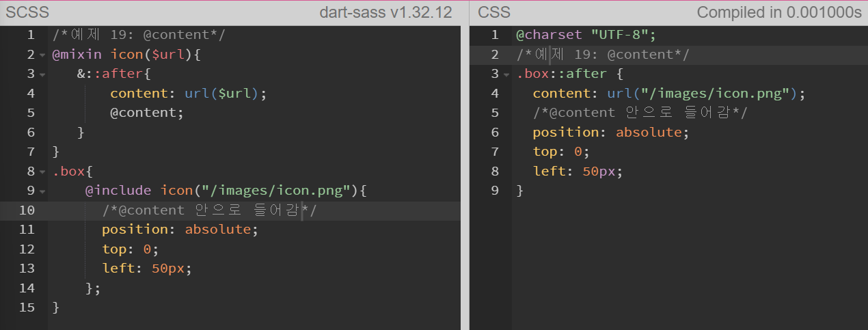Image resolution: width=868 pixels, height=330 pixels.
Task: Click the SCSS comment on line 1
Action: (139, 35)
